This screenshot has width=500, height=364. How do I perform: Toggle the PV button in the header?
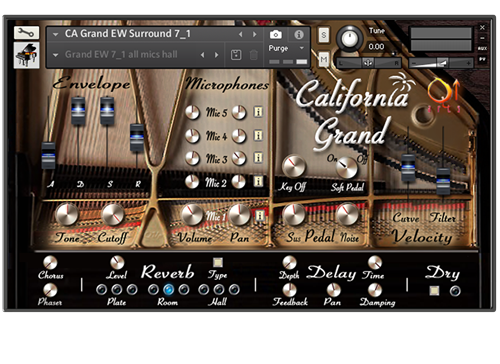coord(482,59)
